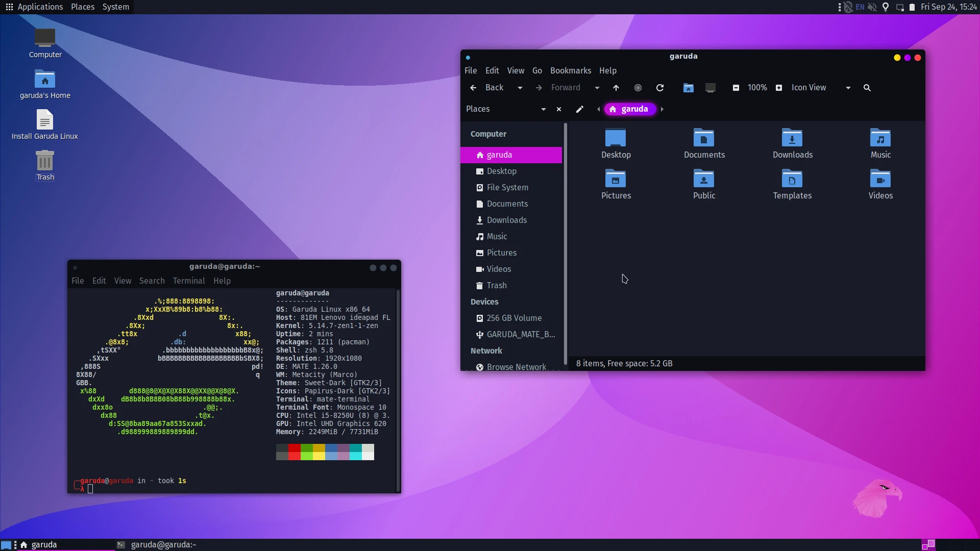Expand the Places dropdown in sidebar

pyautogui.click(x=543, y=109)
